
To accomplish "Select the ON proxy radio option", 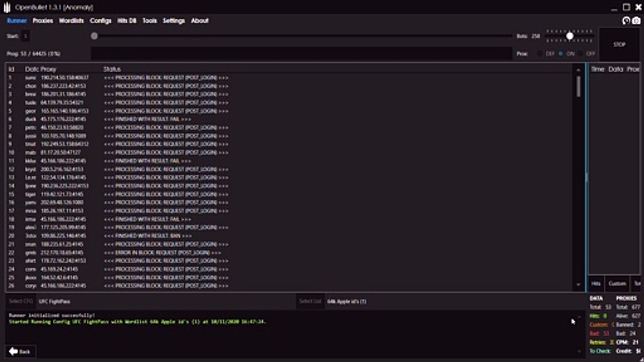I will (x=567, y=53).
